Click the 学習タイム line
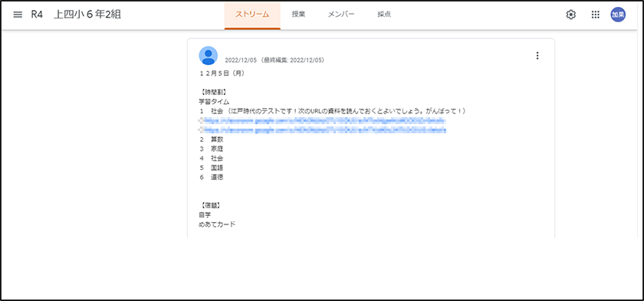644x301 pixels. (214, 102)
